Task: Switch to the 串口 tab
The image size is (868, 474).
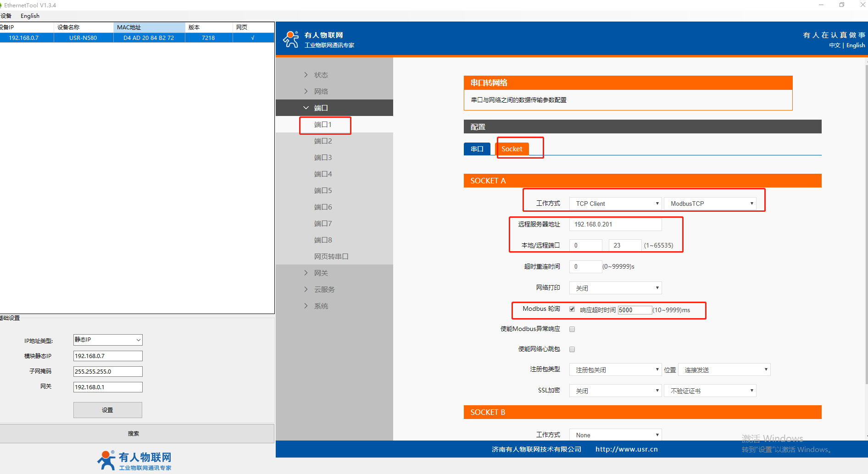Action: tap(477, 149)
